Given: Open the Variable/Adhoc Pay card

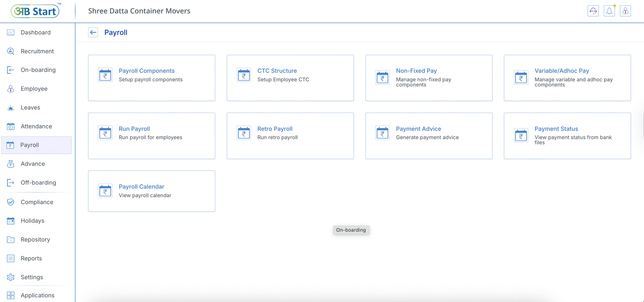Looking at the screenshot, I should (x=567, y=78).
